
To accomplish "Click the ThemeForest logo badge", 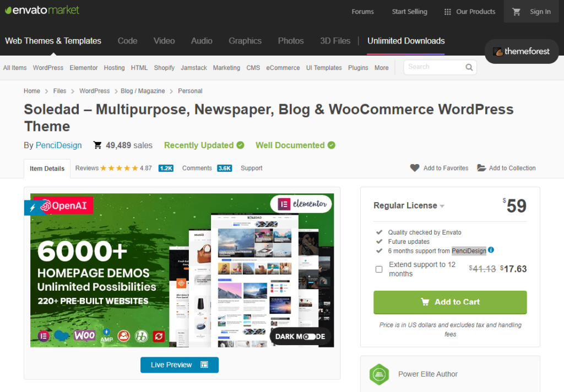I will coord(522,52).
